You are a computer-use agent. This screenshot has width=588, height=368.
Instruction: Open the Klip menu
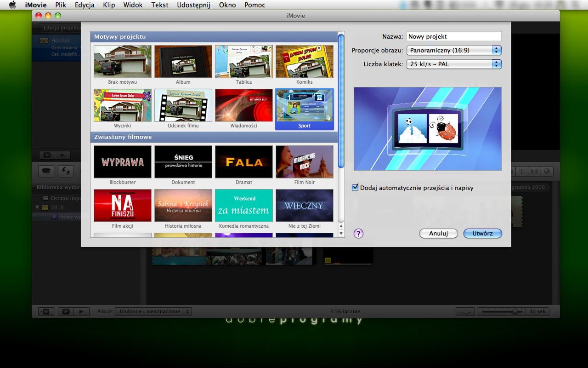point(109,5)
